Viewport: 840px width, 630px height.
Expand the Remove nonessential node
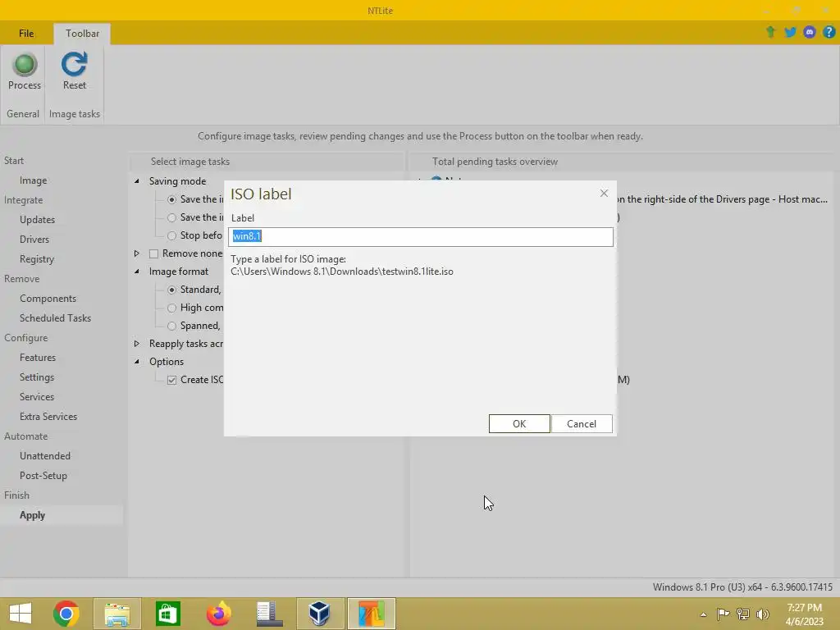(137, 253)
